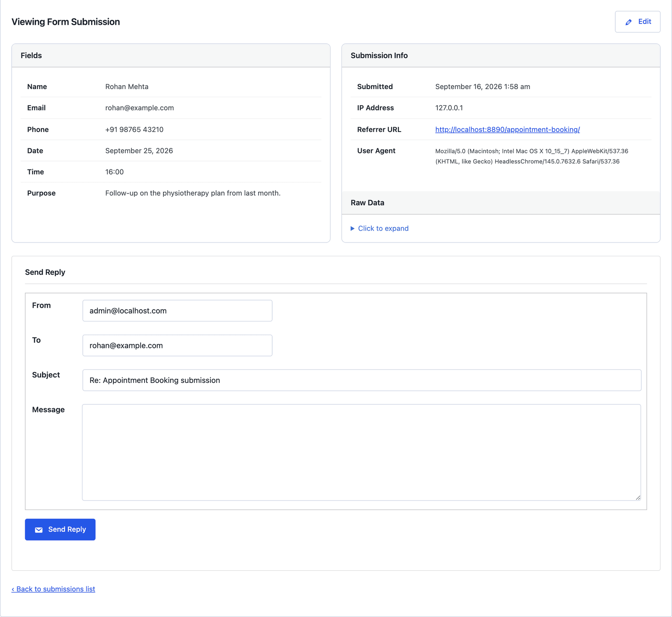Click the Raw Data section header
Image resolution: width=672 pixels, height=617 pixels.
click(501, 203)
